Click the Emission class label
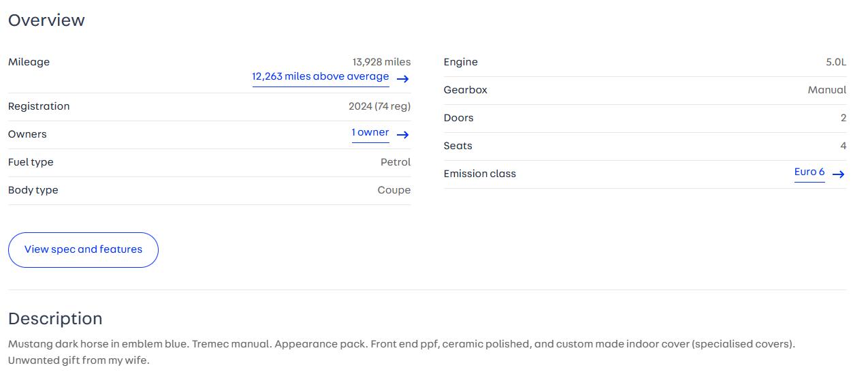This screenshot has width=868, height=374. point(480,174)
